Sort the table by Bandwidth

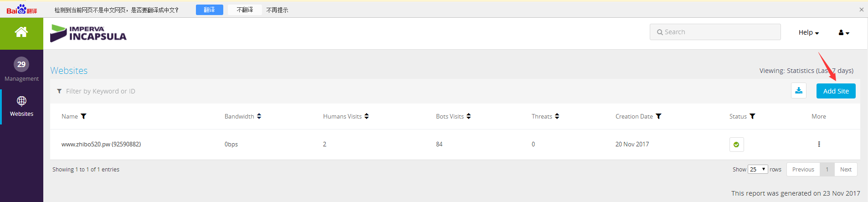click(x=259, y=116)
